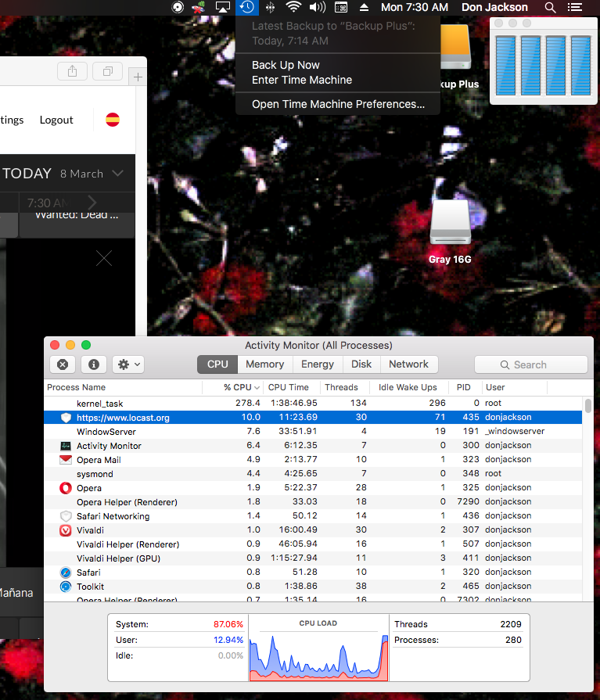Screen dimensions: 600x700
Task: Click the CPU history bars floating window
Action: point(544,61)
